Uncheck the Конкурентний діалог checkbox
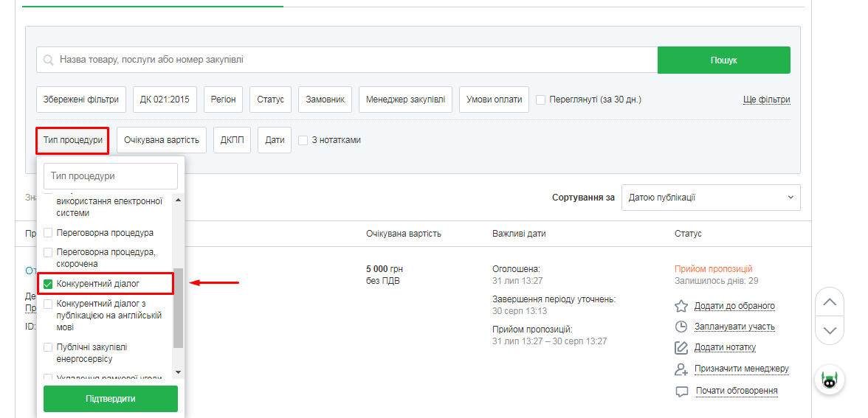868x418 pixels. (49, 284)
